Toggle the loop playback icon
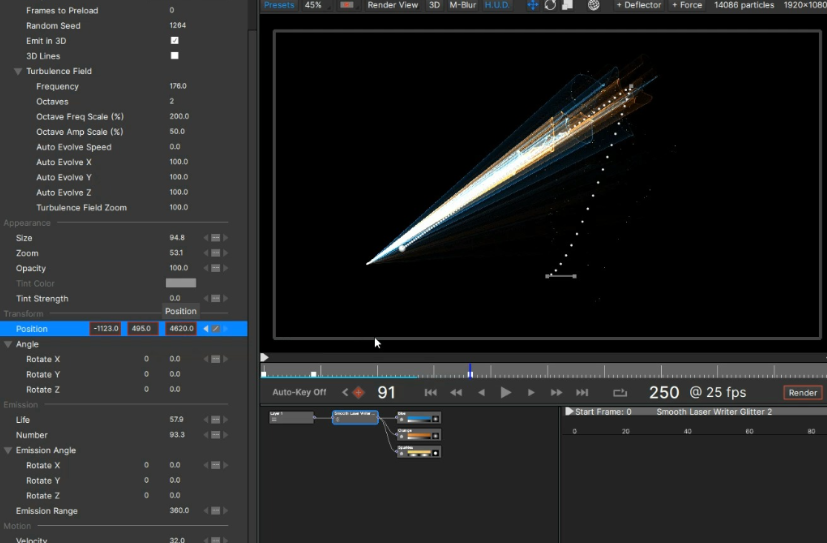Image resolution: width=827 pixels, height=543 pixels. 620,393
